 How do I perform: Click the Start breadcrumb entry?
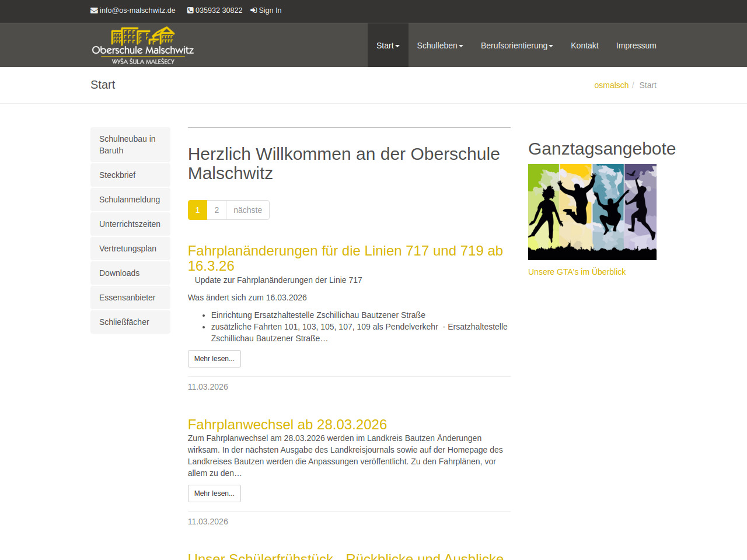(x=648, y=85)
